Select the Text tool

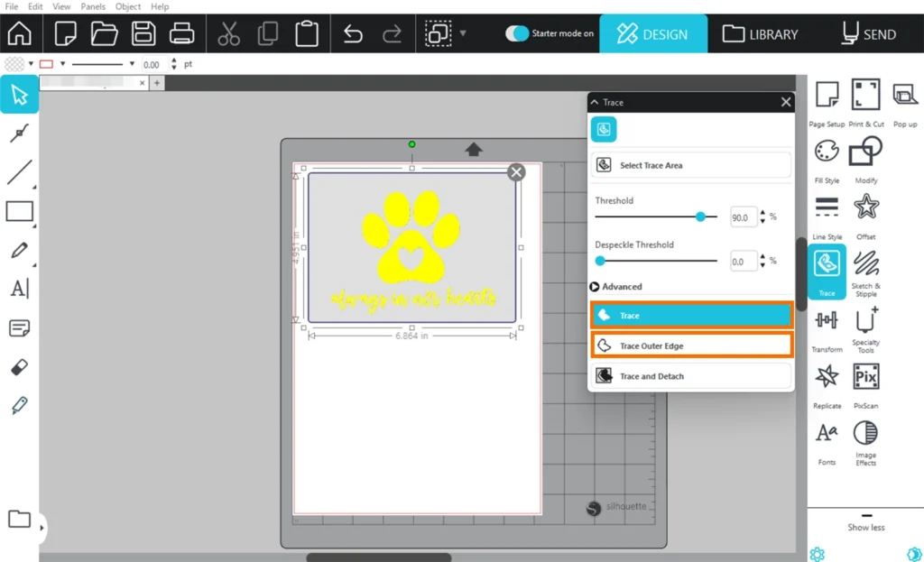pyautogui.click(x=19, y=289)
